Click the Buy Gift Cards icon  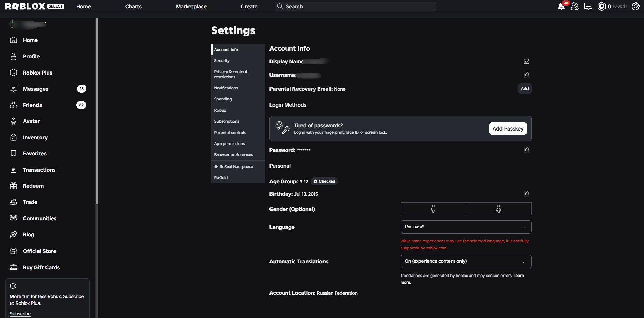point(14,267)
